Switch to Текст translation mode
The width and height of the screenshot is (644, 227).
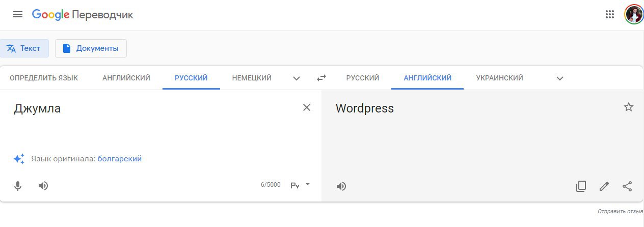point(24,48)
